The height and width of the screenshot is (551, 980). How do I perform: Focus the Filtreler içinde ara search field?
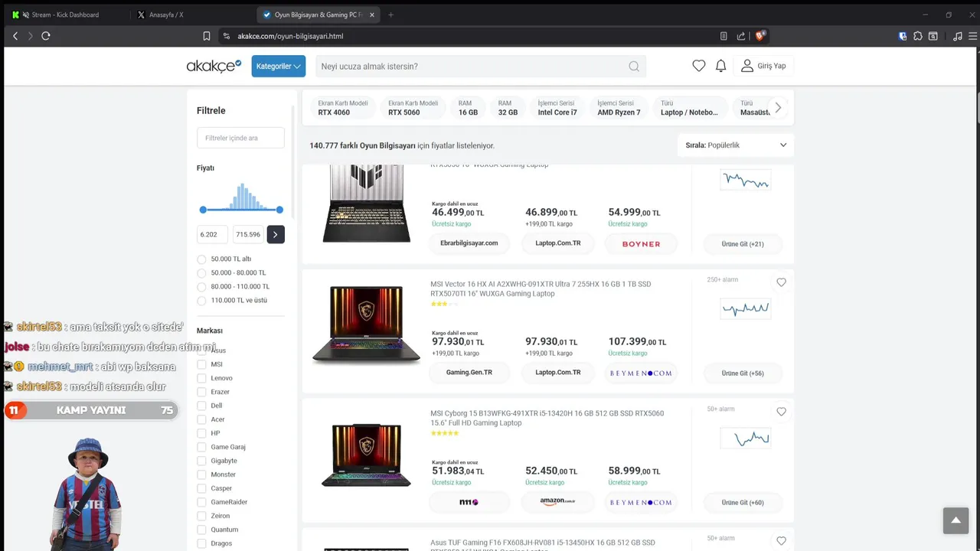(240, 138)
